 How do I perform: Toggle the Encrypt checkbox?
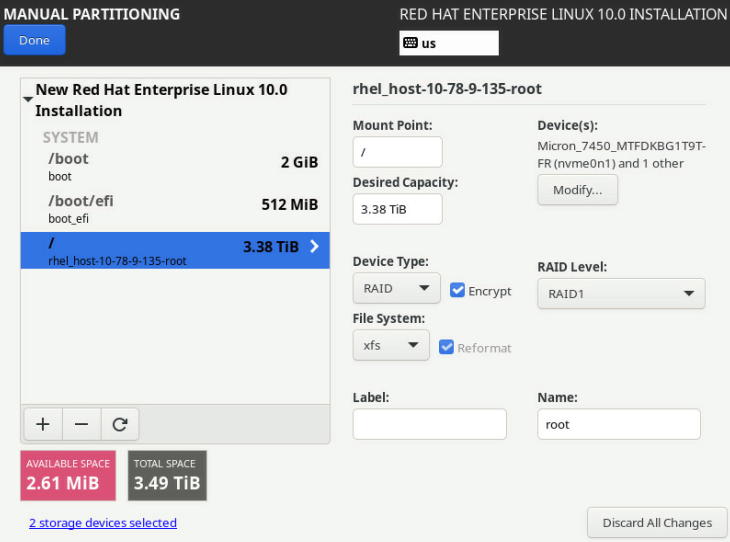tap(457, 290)
